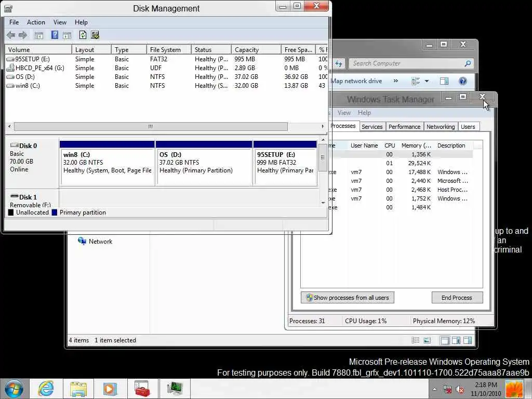The width and height of the screenshot is (532, 399).
Task: Open Help via the blue question-mark toolbar icon
Action: [x=54, y=35]
